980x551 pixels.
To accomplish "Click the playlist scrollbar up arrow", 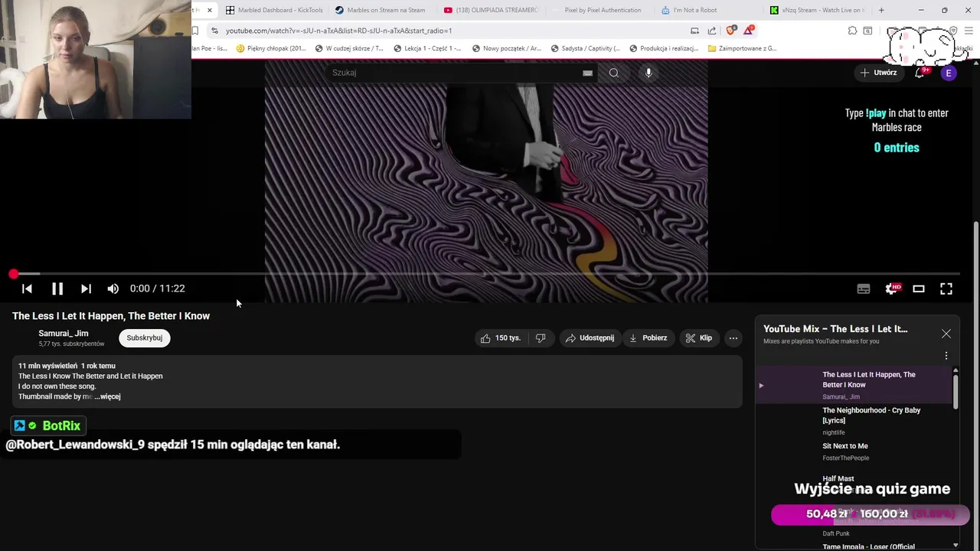I will coord(955,370).
